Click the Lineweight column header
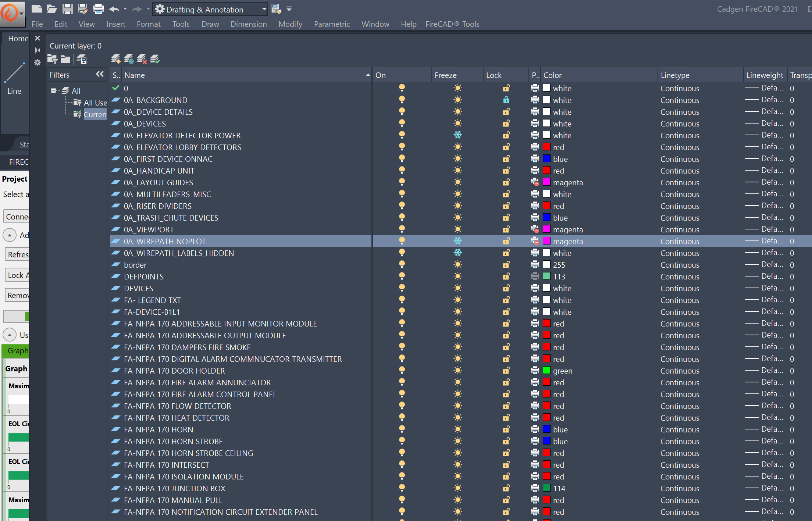Screen dimensions: 812x521 click(x=765, y=75)
